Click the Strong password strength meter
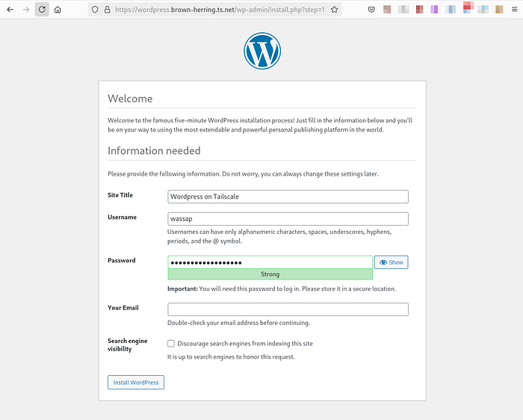 [270, 274]
